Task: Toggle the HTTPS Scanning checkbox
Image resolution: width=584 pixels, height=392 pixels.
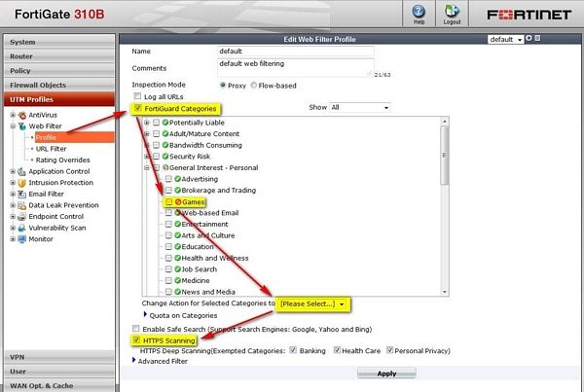Action: pos(136,339)
